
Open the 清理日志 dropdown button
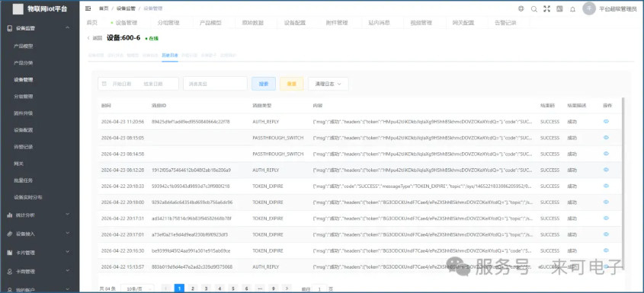328,84
